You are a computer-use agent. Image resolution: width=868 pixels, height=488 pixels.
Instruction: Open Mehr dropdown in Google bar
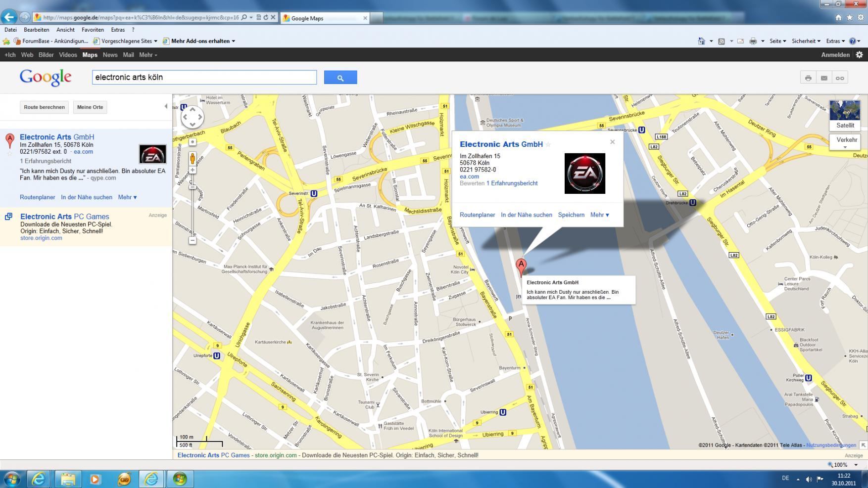click(x=148, y=55)
